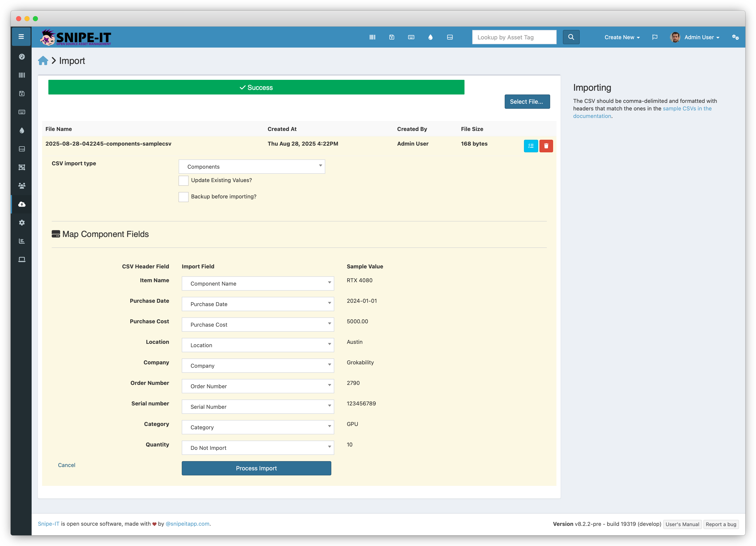Image resolution: width=756 pixels, height=546 pixels.
Task: Click the 168 bytes file size
Action: click(474, 144)
